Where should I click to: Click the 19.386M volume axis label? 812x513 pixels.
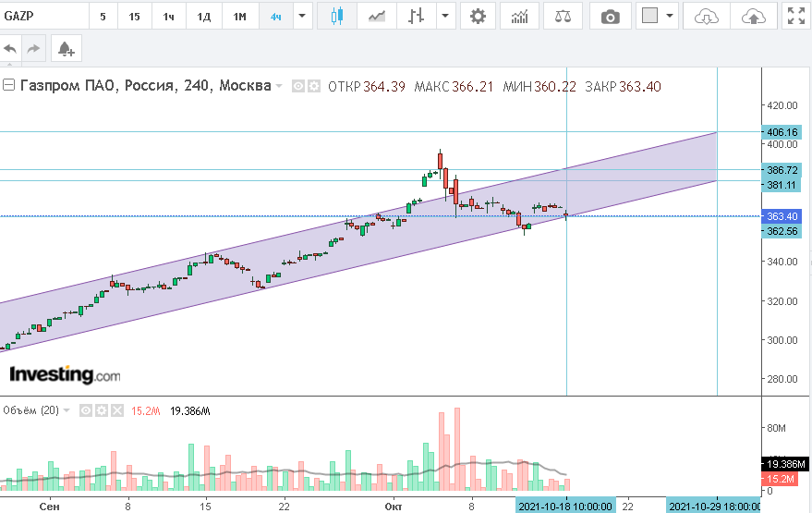coord(785,464)
